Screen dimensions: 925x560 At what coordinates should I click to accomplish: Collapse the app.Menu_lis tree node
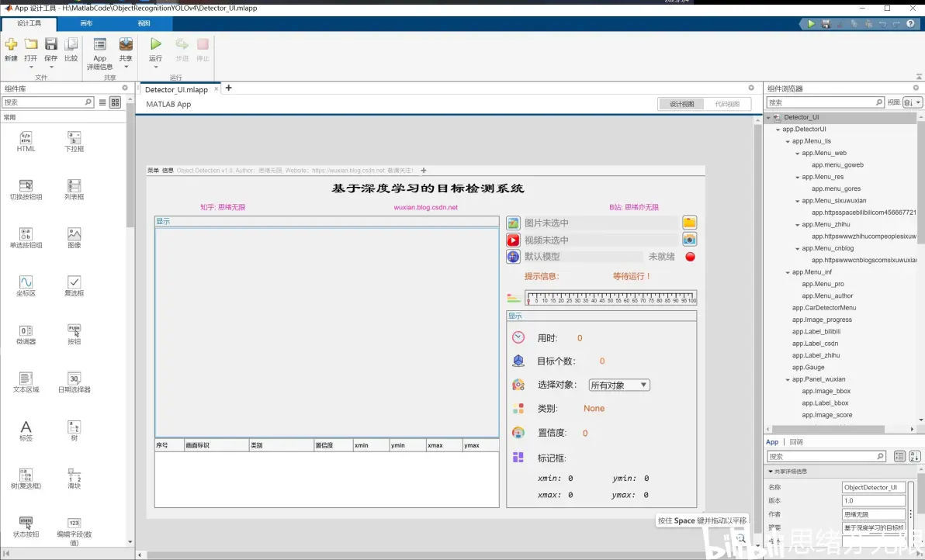click(788, 141)
